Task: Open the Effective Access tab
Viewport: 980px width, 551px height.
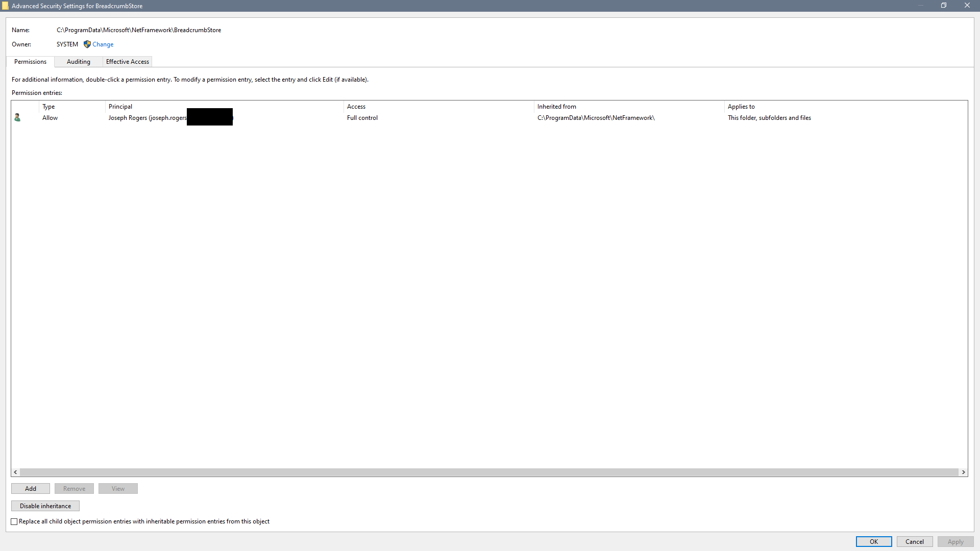Action: tap(127, 62)
